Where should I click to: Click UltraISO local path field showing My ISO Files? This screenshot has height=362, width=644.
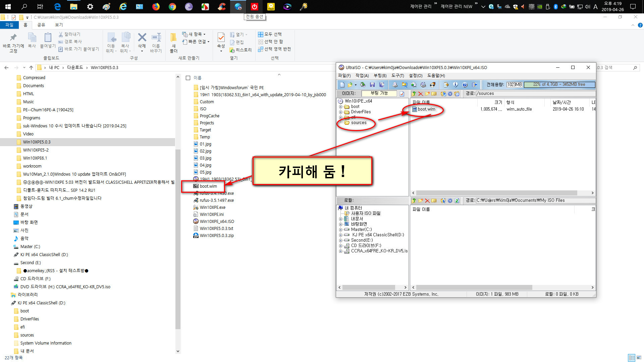tap(535, 200)
